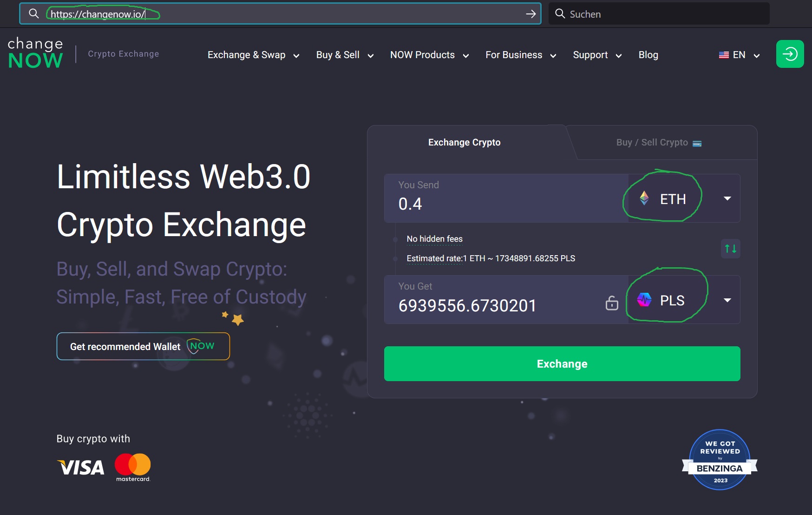
Task: Click the swap direction arrows icon
Action: click(730, 249)
